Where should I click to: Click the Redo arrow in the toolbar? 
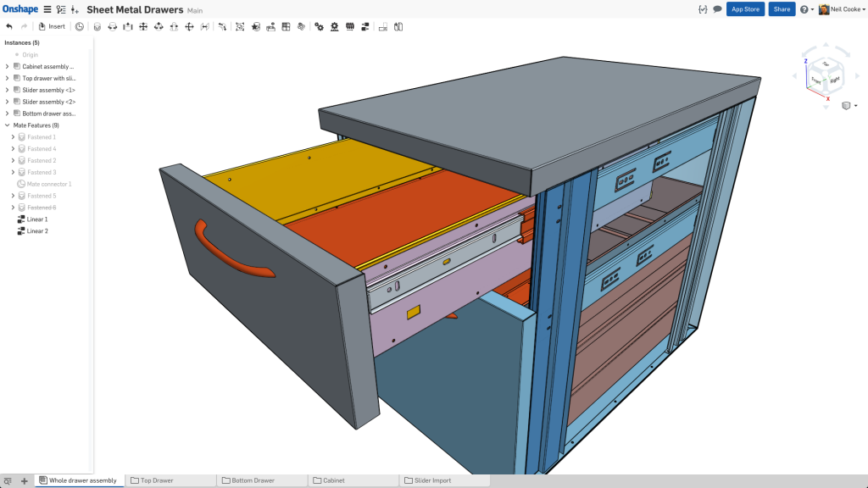25,26
